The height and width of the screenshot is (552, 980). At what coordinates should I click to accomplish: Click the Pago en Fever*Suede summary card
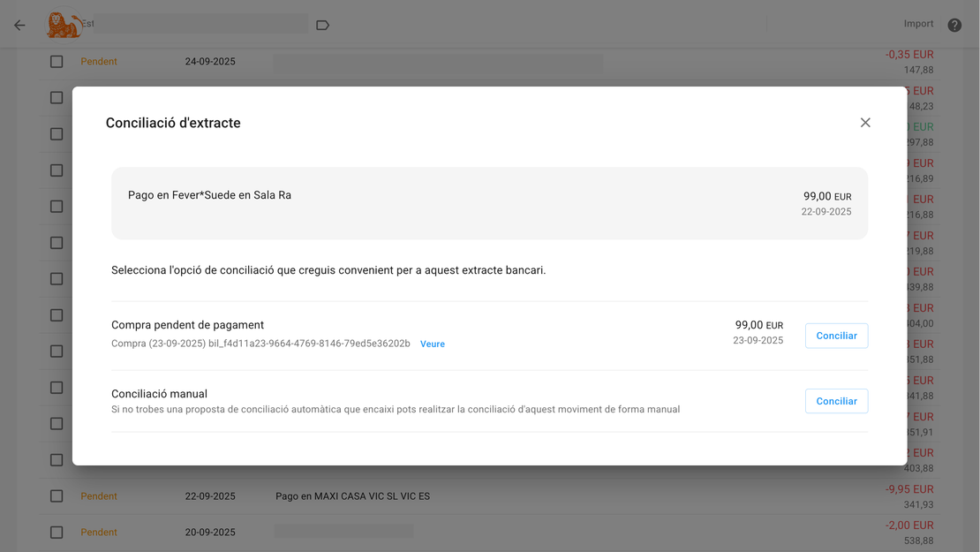point(489,203)
